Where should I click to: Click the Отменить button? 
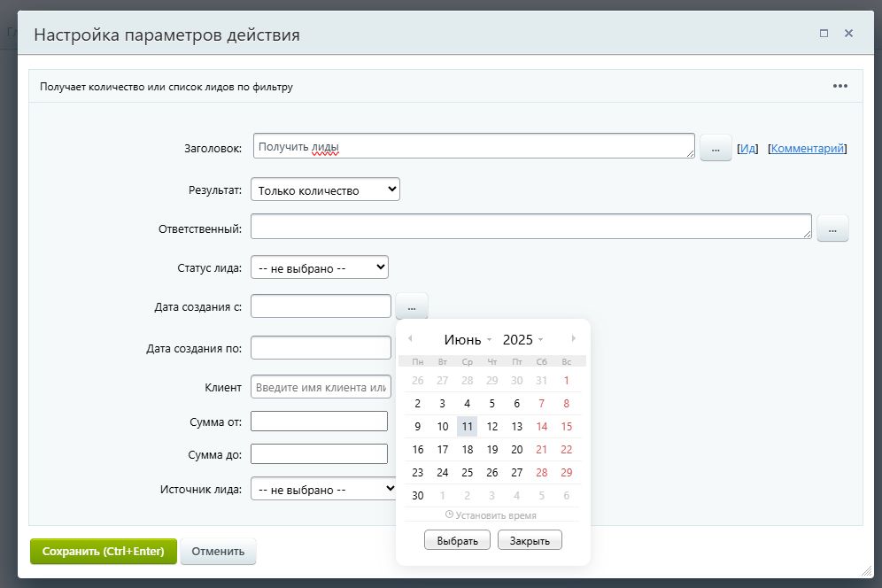point(218,551)
